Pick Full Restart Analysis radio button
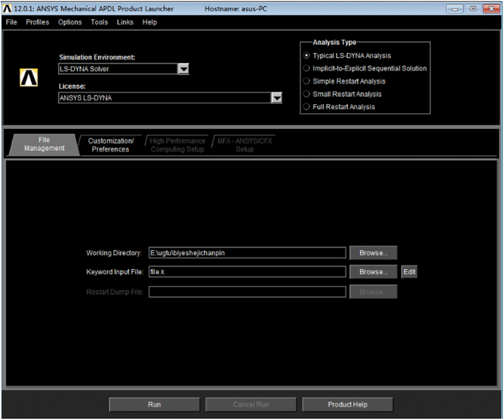 (306, 107)
